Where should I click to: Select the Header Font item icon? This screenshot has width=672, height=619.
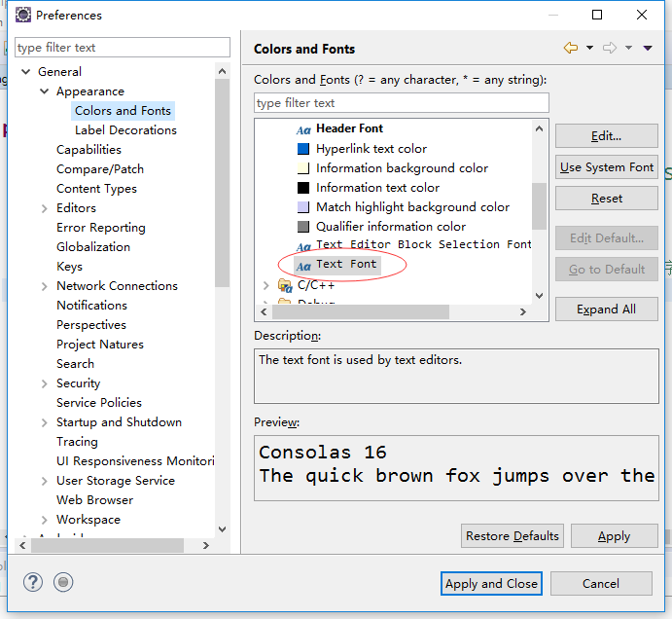303,129
